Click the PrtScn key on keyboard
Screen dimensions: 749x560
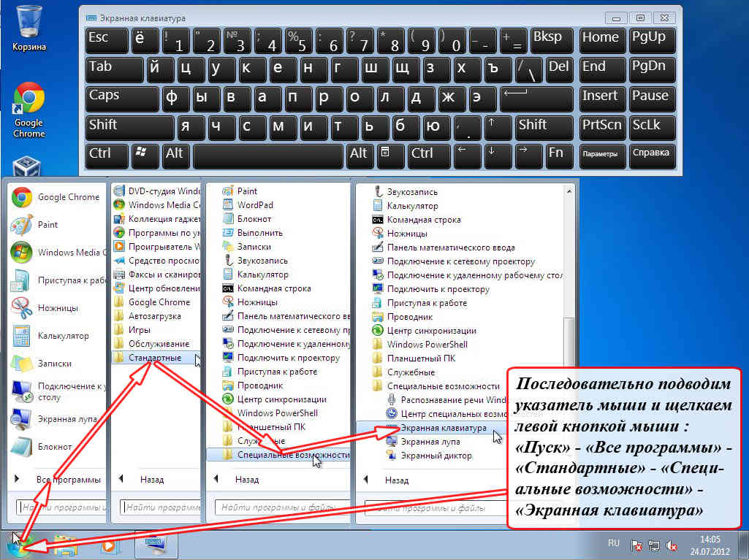[602, 126]
